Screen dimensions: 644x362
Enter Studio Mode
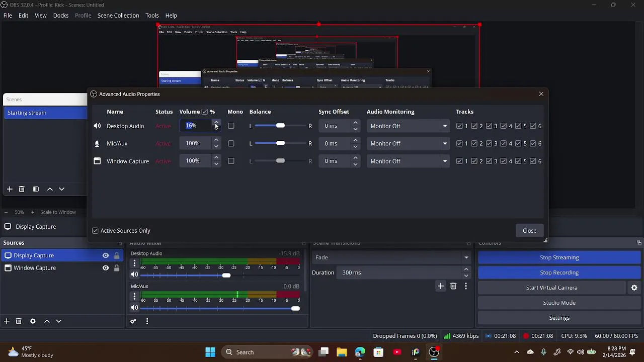(559, 303)
